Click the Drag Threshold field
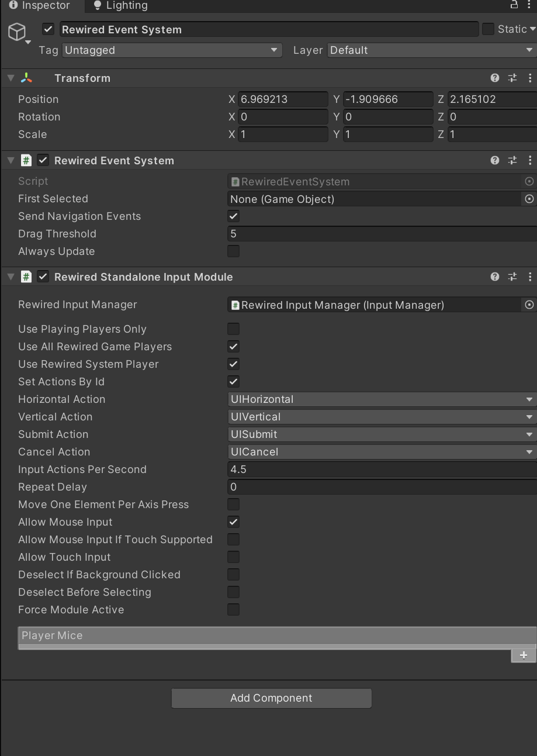537x756 pixels. pyautogui.click(x=382, y=234)
